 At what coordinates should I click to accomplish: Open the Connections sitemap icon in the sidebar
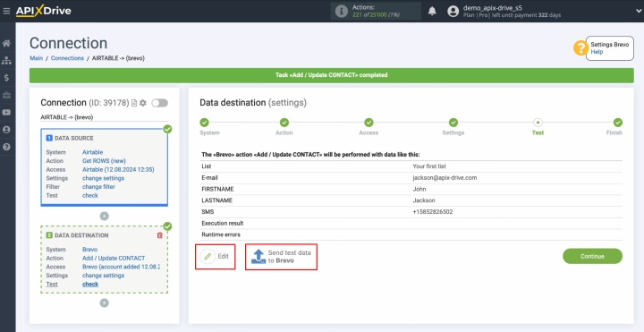pyautogui.click(x=6, y=61)
